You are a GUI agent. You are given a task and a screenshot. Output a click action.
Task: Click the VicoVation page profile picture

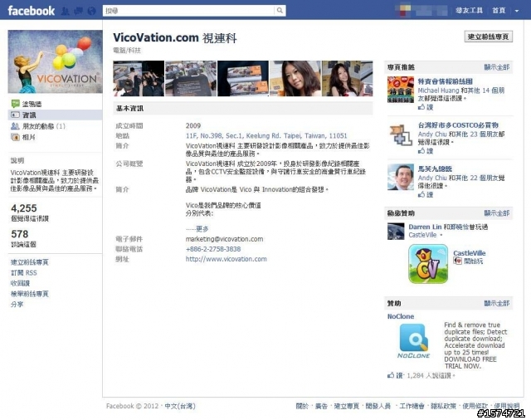pyautogui.click(x=56, y=61)
